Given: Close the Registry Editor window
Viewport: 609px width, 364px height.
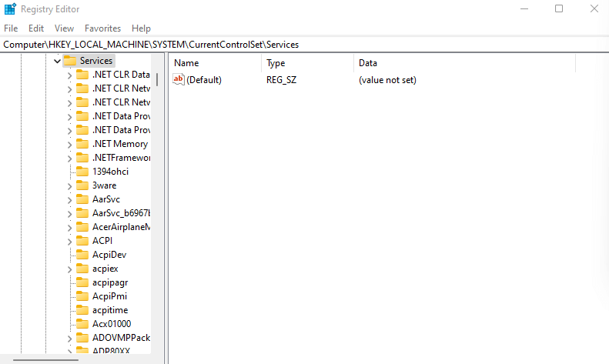Looking at the screenshot, I should point(594,8).
